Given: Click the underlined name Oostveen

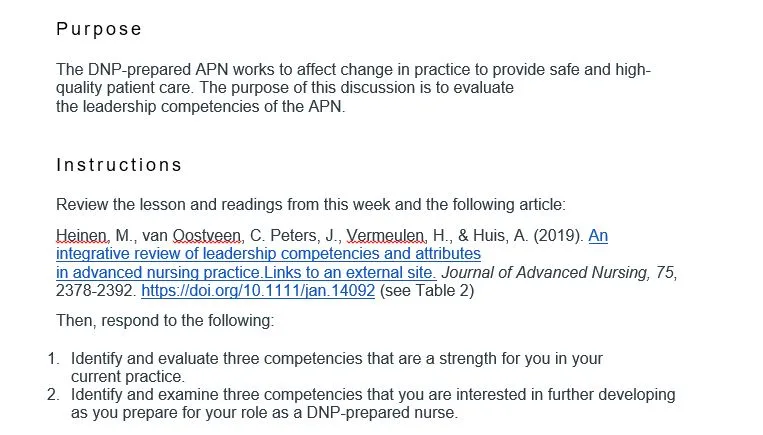Looking at the screenshot, I should click(x=209, y=237).
